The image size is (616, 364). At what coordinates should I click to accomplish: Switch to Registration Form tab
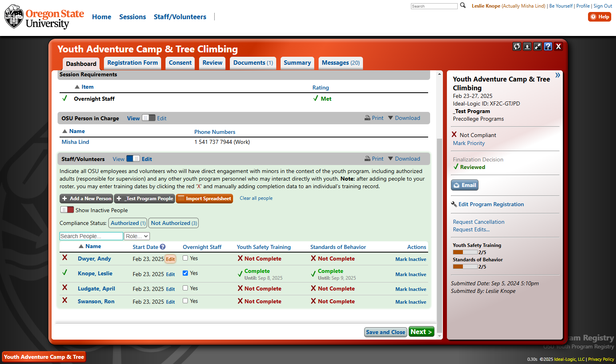[133, 63]
